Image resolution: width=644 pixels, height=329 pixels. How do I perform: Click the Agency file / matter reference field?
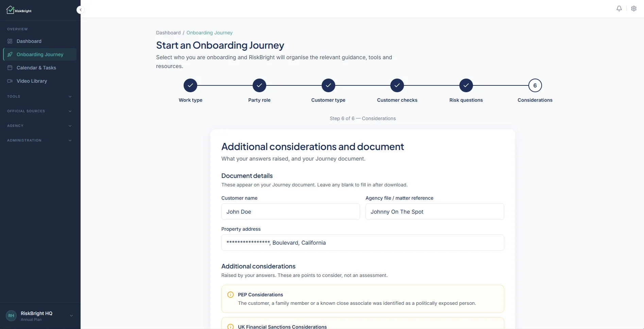pos(435,212)
